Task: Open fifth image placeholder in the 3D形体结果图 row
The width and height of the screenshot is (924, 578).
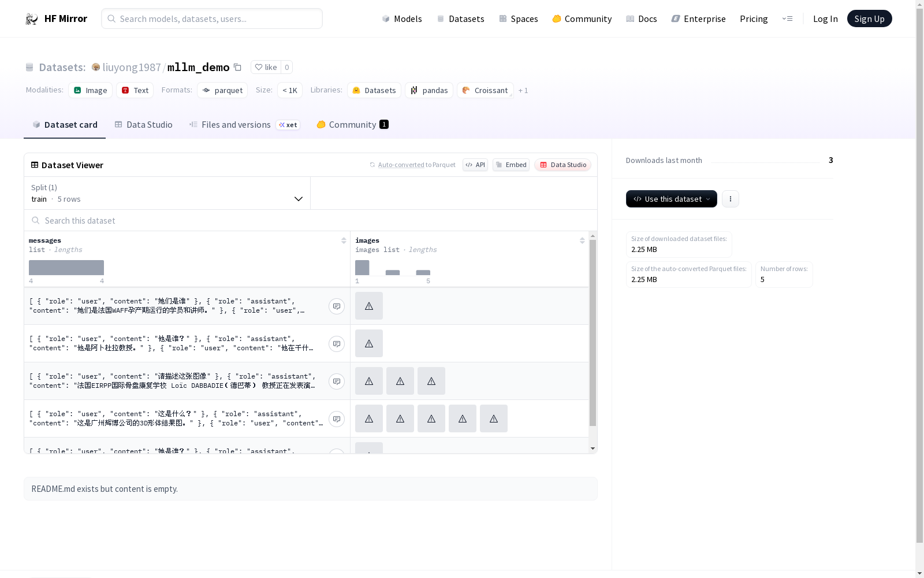Action: (494, 418)
